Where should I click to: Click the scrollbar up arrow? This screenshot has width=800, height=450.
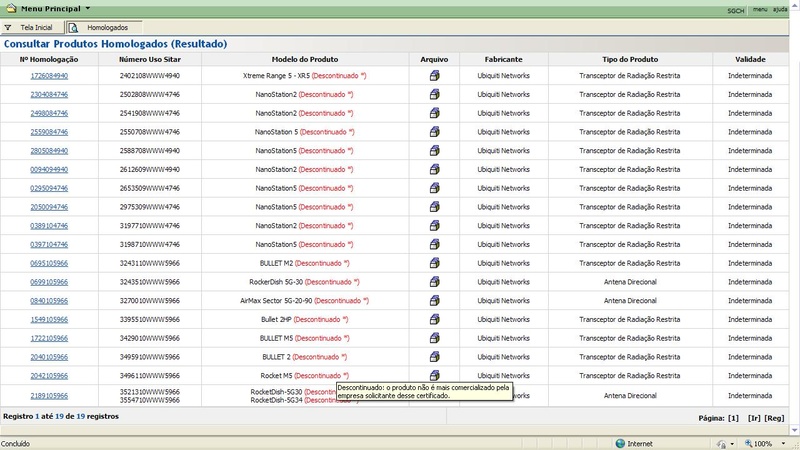click(794, 3)
